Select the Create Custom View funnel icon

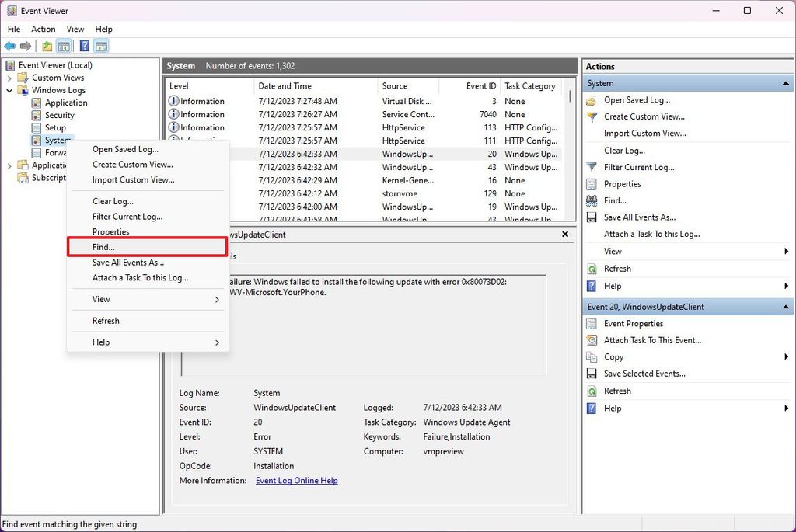(591, 116)
